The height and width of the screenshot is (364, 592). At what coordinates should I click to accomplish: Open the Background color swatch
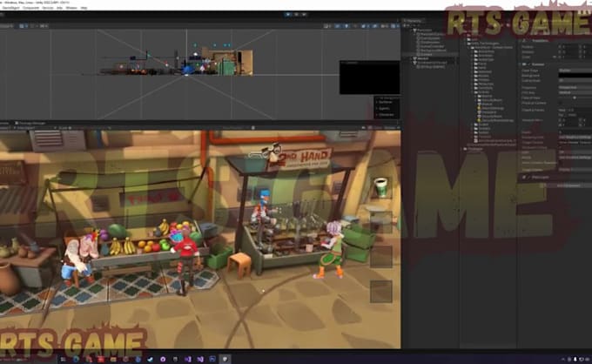coord(575,76)
